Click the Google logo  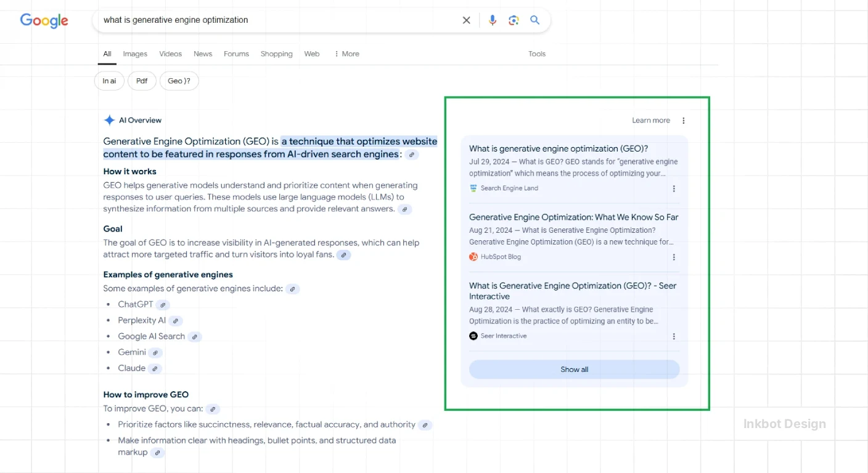44,20
